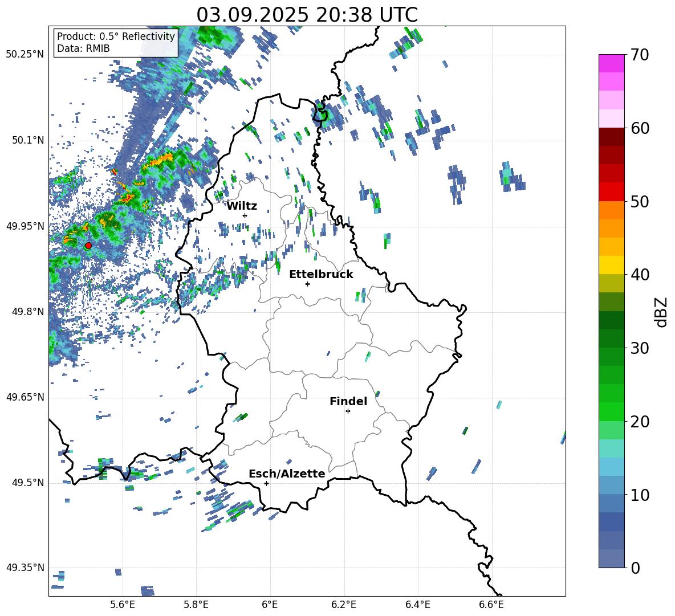Click the dark red colorbar swatch below 60
Viewport: 675px width, 616px height.
point(611,137)
